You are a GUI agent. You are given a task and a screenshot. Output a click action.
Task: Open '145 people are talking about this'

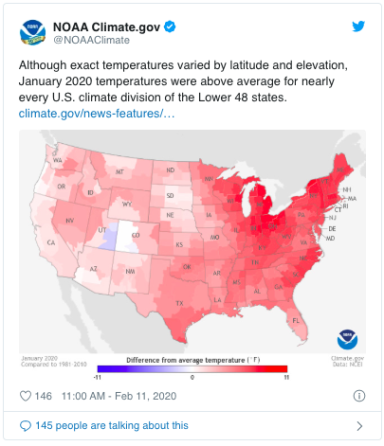pyautogui.click(x=112, y=426)
